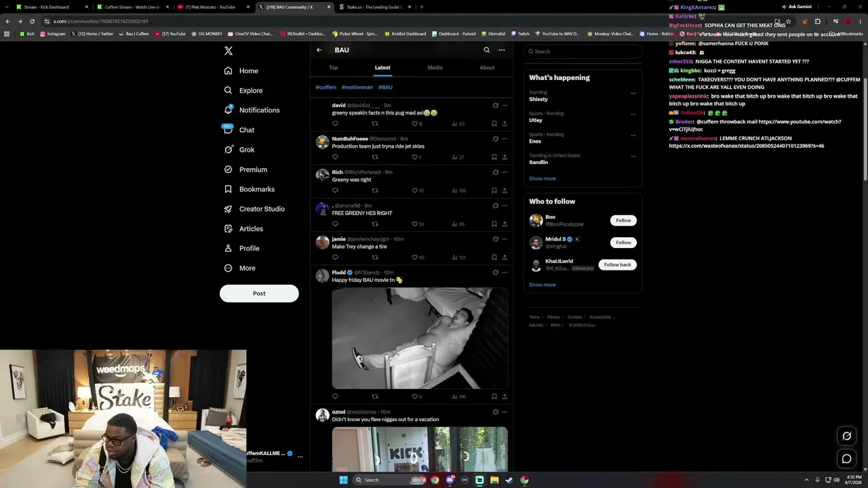
Task: Go to Home in X sidebar
Action: [241, 70]
